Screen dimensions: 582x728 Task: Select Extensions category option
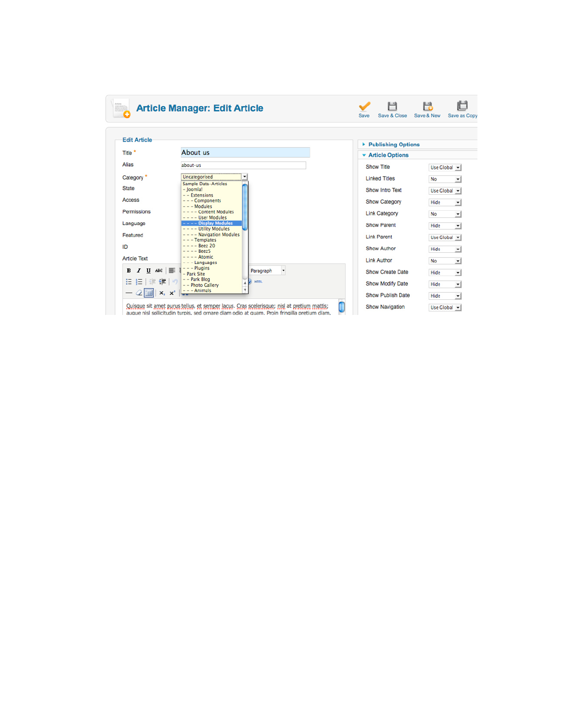pyautogui.click(x=212, y=195)
